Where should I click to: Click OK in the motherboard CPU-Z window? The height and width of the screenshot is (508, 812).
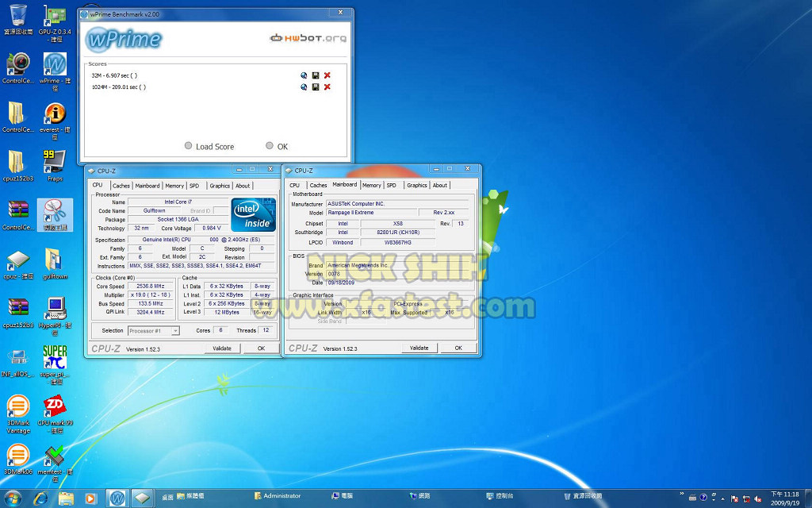[x=458, y=348]
